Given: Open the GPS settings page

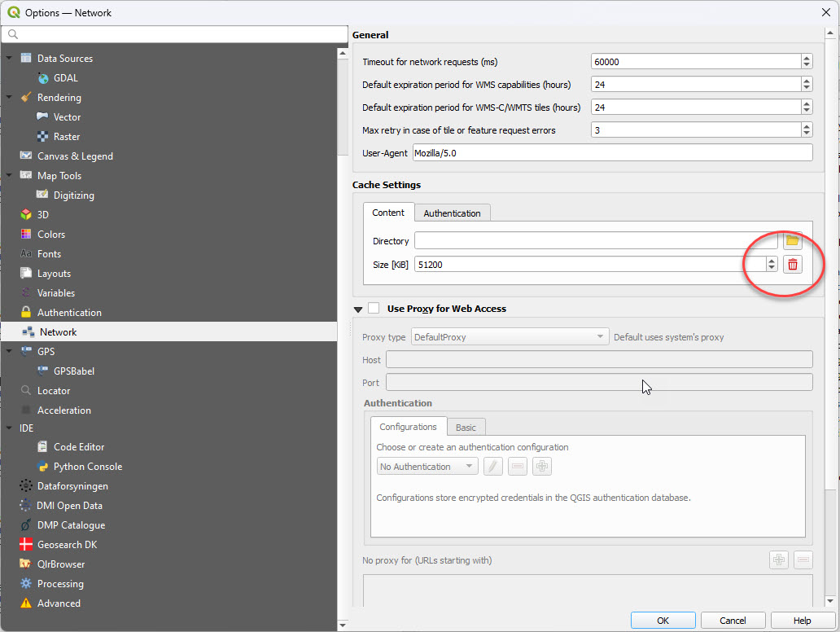Looking at the screenshot, I should [x=46, y=352].
